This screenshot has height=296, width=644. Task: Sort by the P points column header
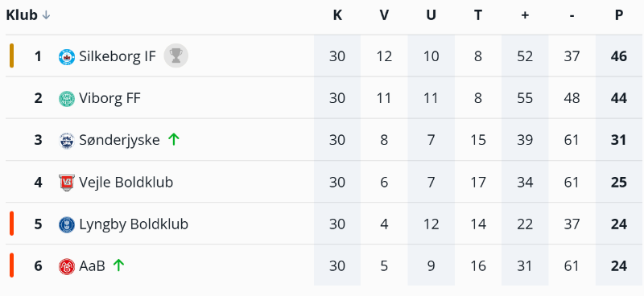[x=618, y=15]
